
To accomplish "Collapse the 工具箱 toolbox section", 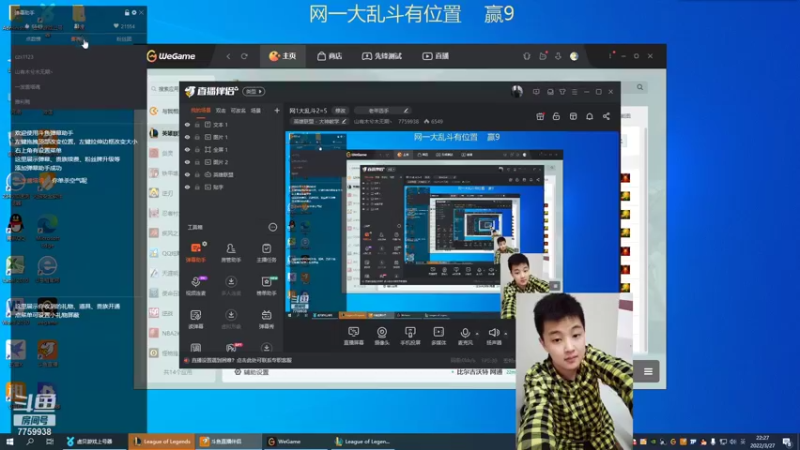I will coord(273,227).
